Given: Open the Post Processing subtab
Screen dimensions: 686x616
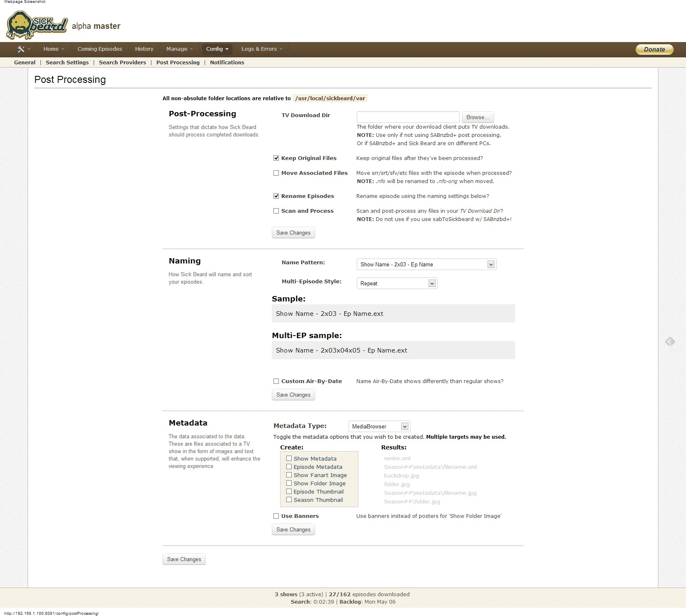Looking at the screenshot, I should (x=178, y=63).
